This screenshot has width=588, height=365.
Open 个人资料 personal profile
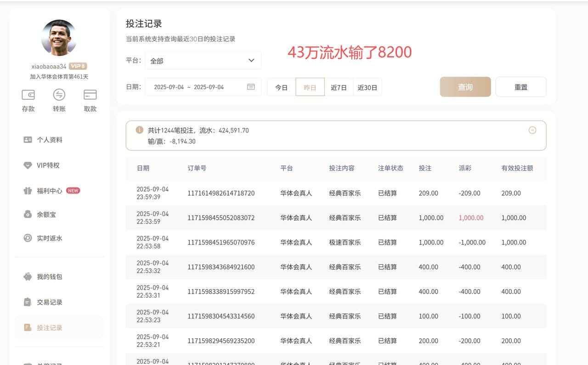pos(49,139)
